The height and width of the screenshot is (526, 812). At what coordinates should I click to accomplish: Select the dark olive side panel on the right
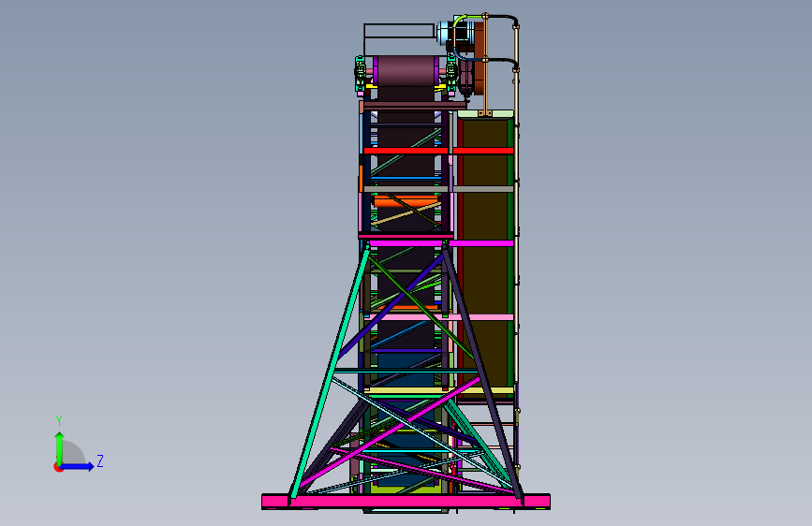pyautogui.click(x=484, y=259)
